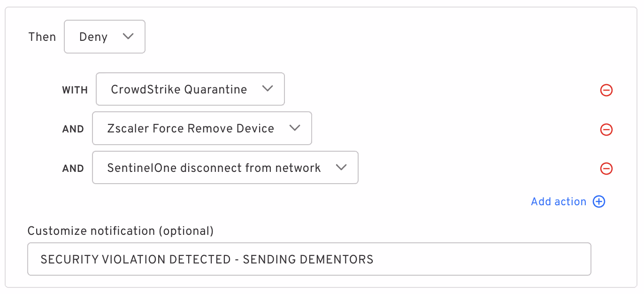Screen dimensions: 644x294
Task: Remove the CrowdStrike Quarantine action
Action: point(606,90)
